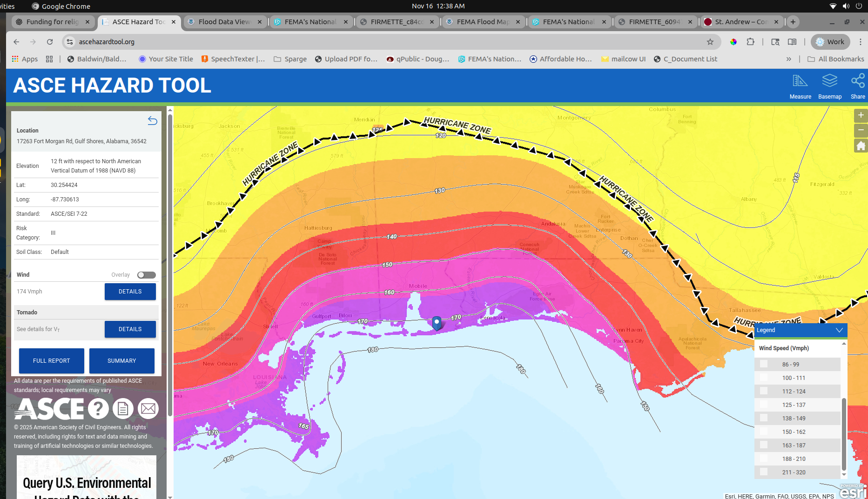
Task: Open the Work profile menu
Action: [x=830, y=41]
